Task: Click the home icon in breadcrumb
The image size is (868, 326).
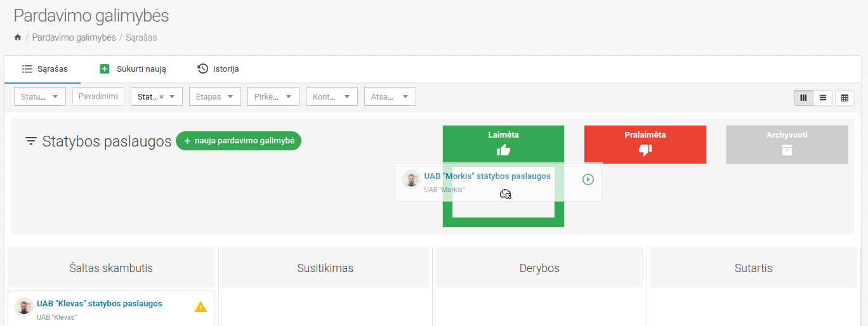Action: point(18,37)
